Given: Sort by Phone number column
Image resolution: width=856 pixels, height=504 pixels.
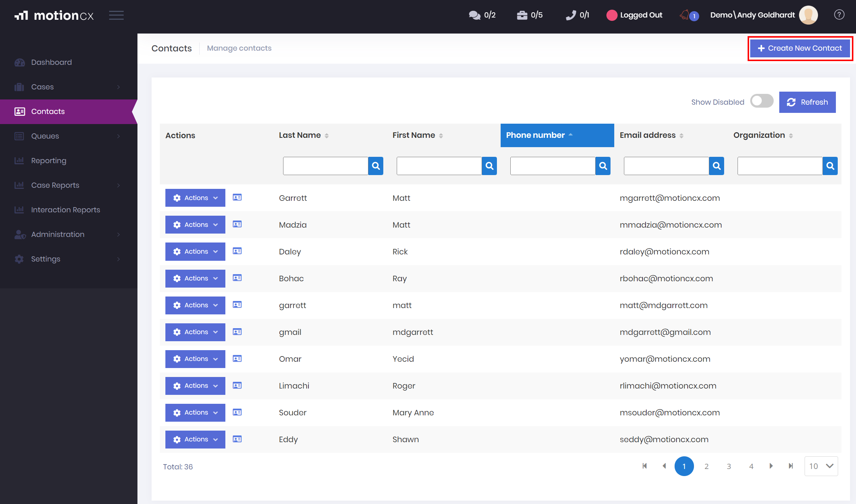Looking at the screenshot, I should 557,135.
